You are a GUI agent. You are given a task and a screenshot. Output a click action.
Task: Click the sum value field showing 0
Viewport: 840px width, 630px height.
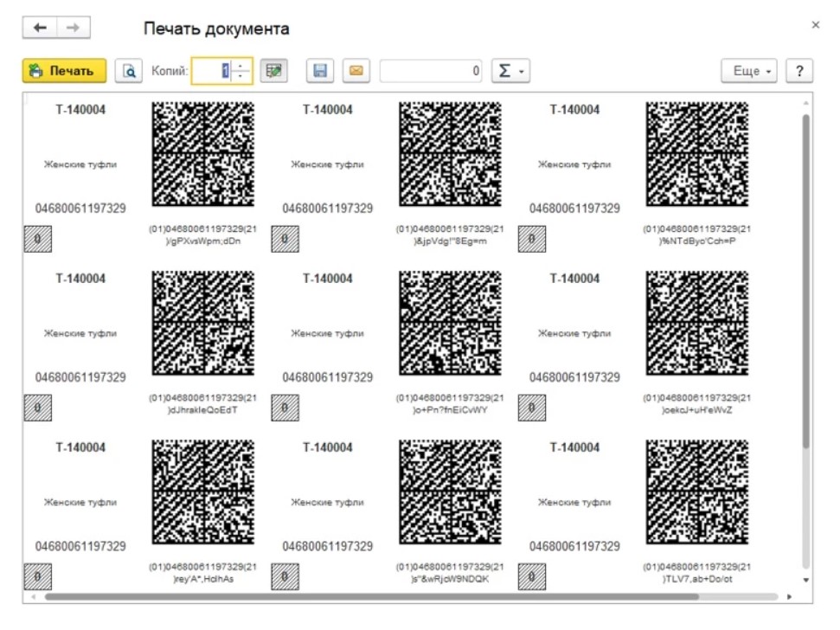pyautogui.click(x=431, y=71)
